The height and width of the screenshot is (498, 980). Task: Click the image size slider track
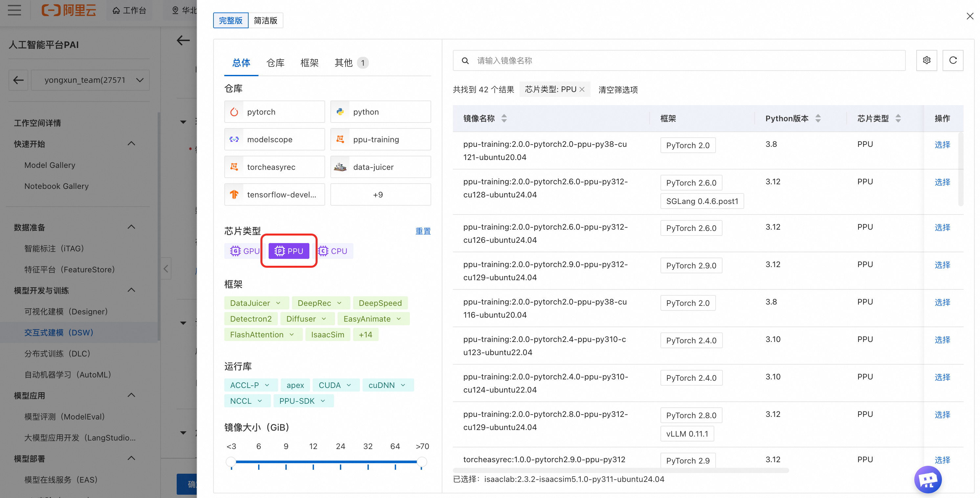tap(326, 462)
